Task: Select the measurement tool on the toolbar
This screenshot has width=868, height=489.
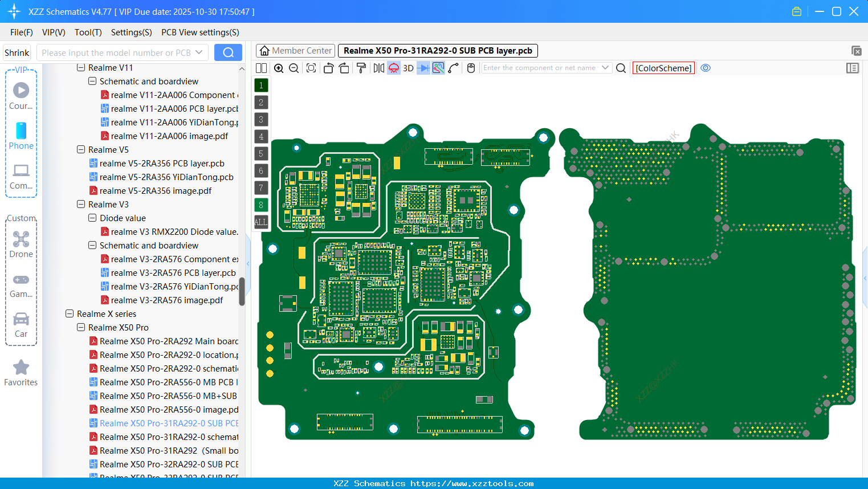Action: click(454, 68)
